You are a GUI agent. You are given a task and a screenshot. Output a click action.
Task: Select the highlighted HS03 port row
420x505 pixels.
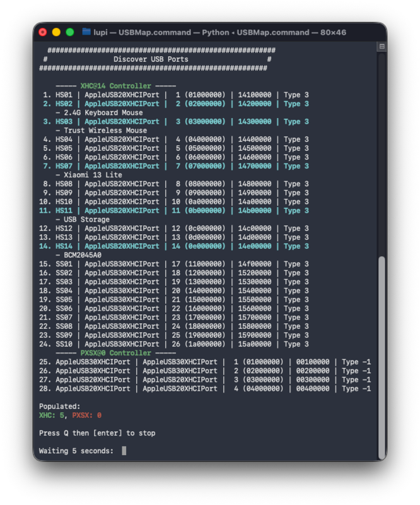pos(176,122)
